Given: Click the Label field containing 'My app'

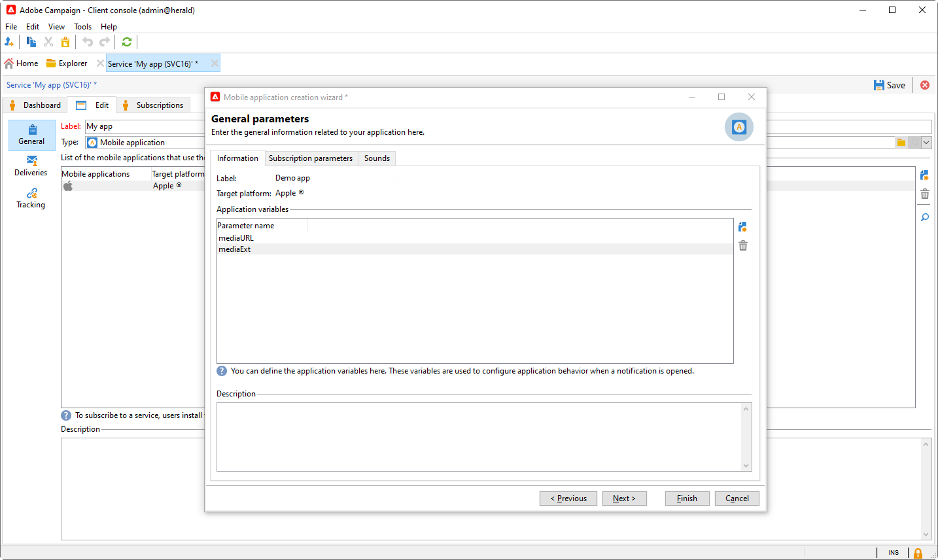Looking at the screenshot, I should (x=145, y=126).
